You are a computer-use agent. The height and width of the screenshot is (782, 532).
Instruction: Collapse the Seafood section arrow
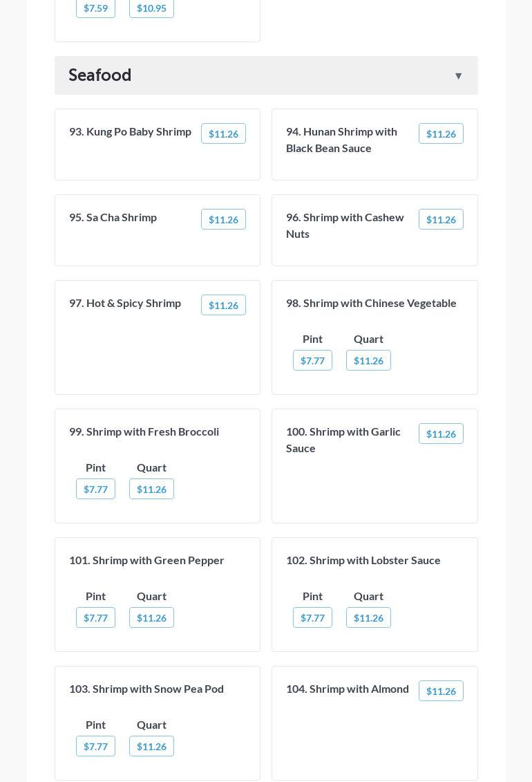[x=458, y=76]
